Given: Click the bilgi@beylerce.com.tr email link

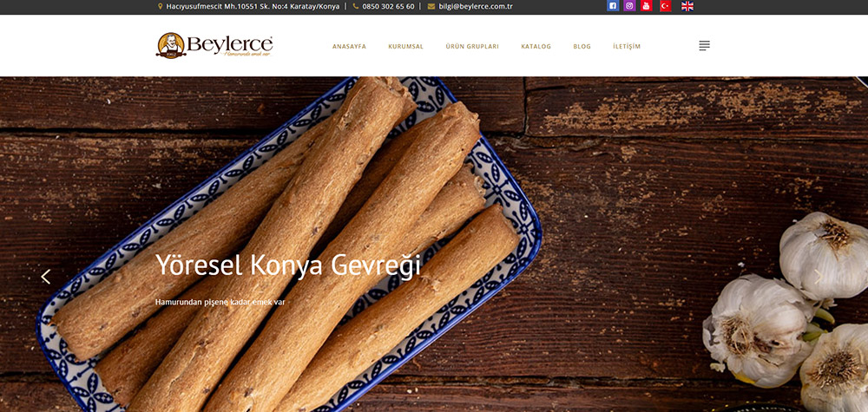Looking at the screenshot, I should pos(476,7).
